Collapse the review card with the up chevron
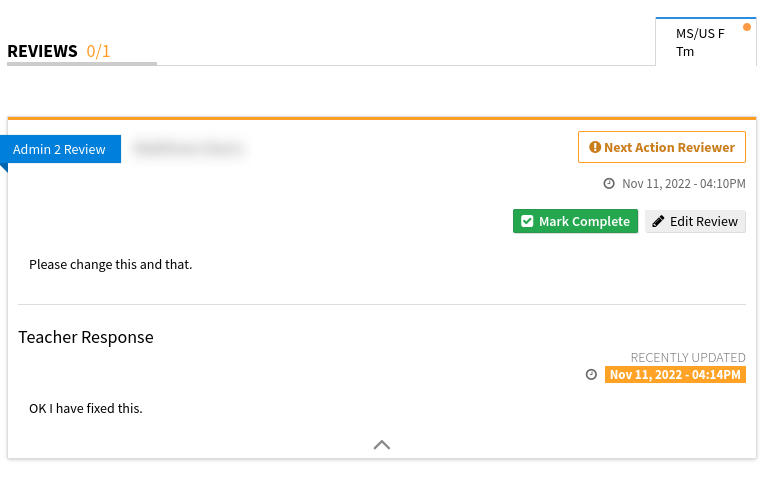The width and height of the screenshot is (768, 485). point(382,444)
